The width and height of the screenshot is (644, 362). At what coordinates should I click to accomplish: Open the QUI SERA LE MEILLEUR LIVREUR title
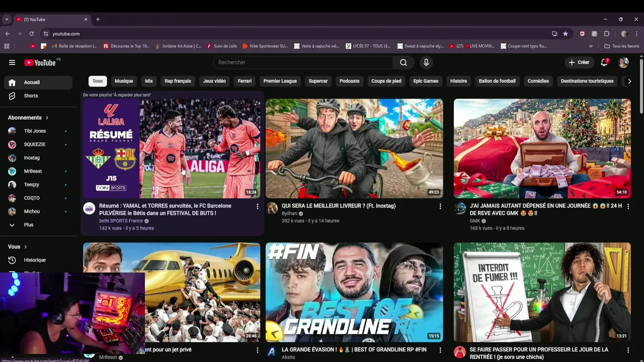tap(339, 206)
